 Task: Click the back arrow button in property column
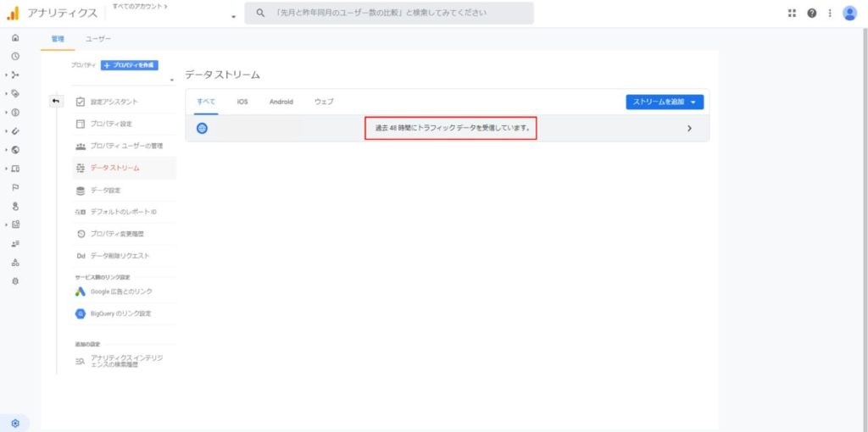point(56,102)
